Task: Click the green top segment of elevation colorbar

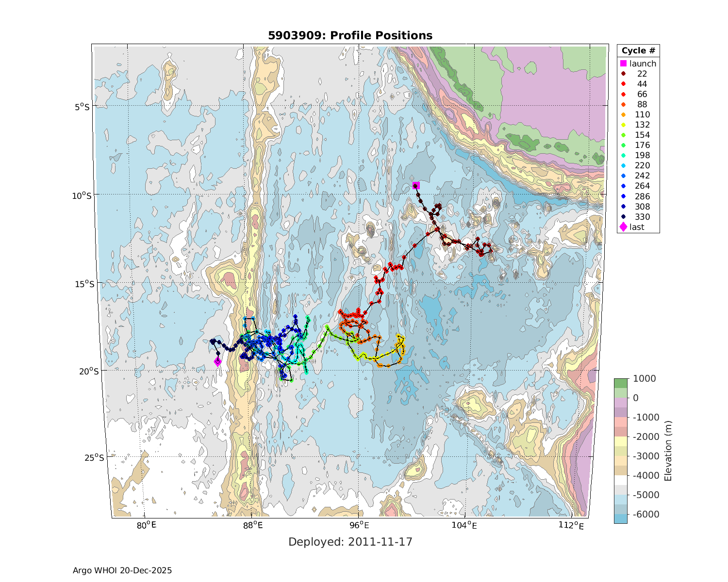Action: click(620, 383)
